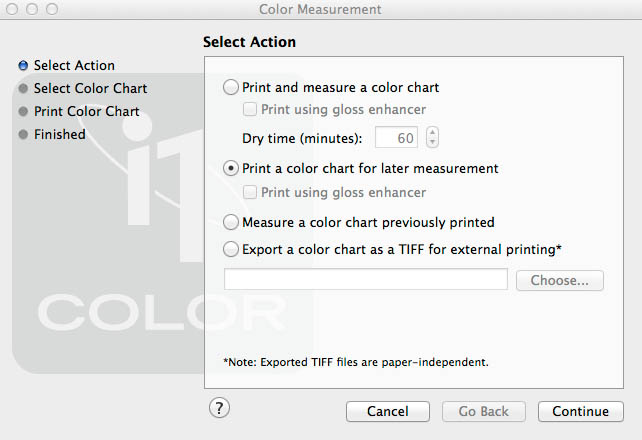Click the help question mark button
The height and width of the screenshot is (440, 642).
point(220,407)
